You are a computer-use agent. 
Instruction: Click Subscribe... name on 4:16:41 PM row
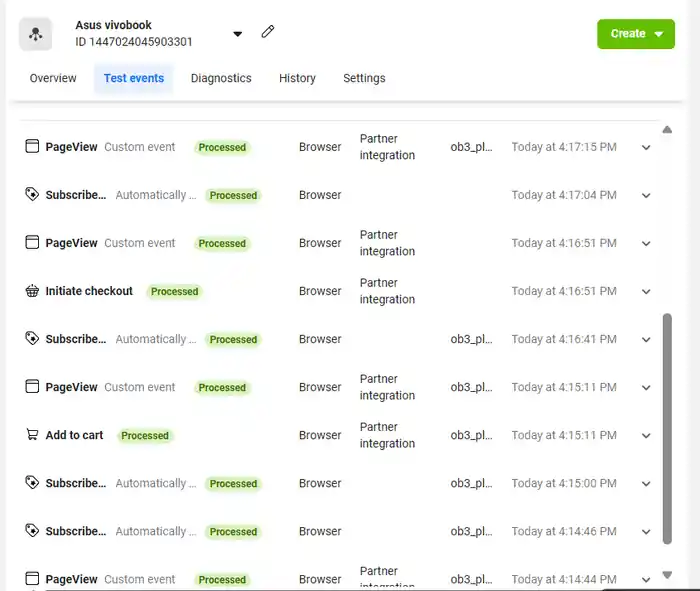click(x=76, y=339)
